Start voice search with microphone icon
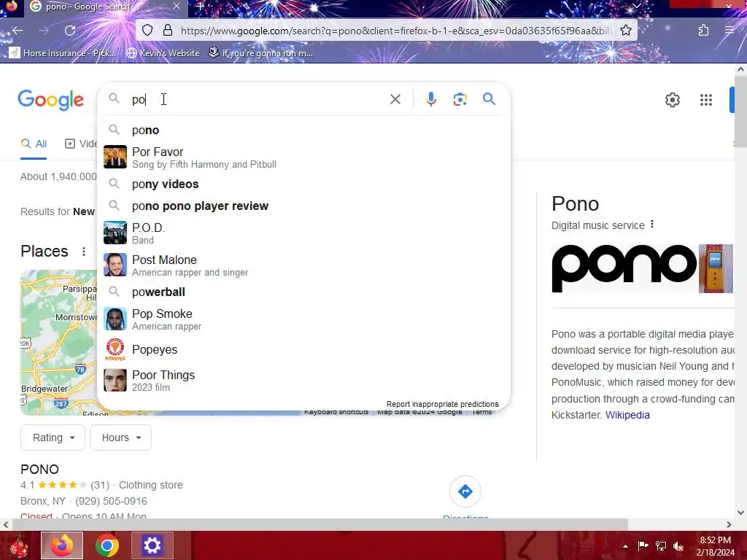This screenshot has width=747, height=560. click(x=430, y=99)
